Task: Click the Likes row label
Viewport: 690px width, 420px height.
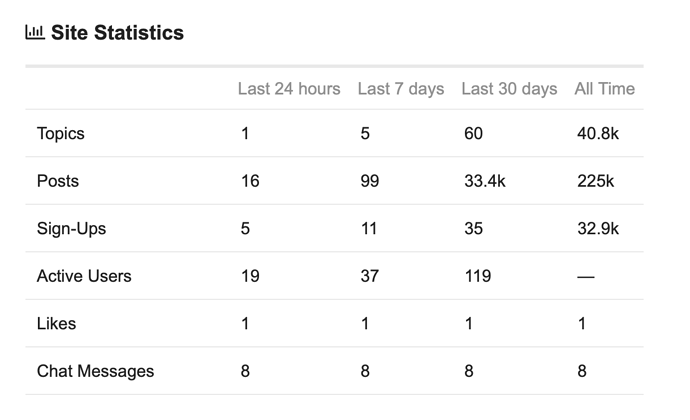Action: click(x=56, y=324)
